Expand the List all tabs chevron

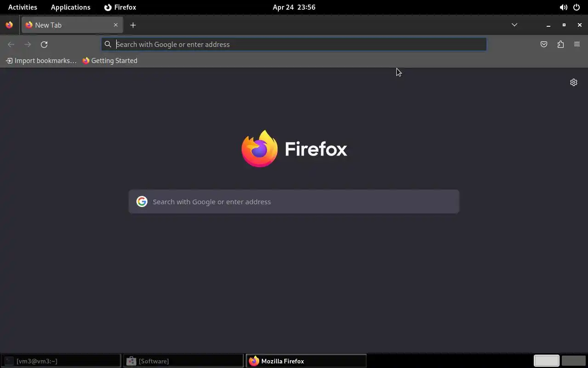click(514, 25)
